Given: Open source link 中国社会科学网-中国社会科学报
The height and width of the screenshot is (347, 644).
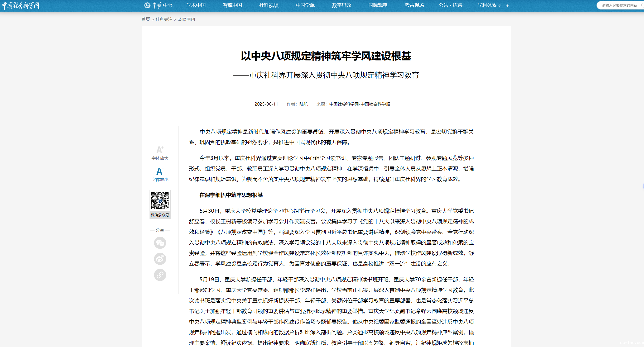Looking at the screenshot, I should [x=359, y=104].
